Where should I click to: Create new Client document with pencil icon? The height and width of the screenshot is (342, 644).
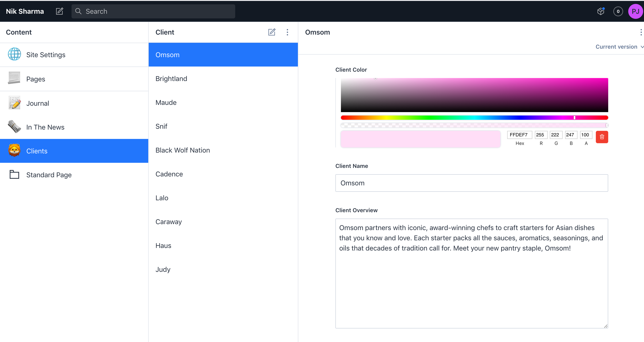tap(272, 32)
